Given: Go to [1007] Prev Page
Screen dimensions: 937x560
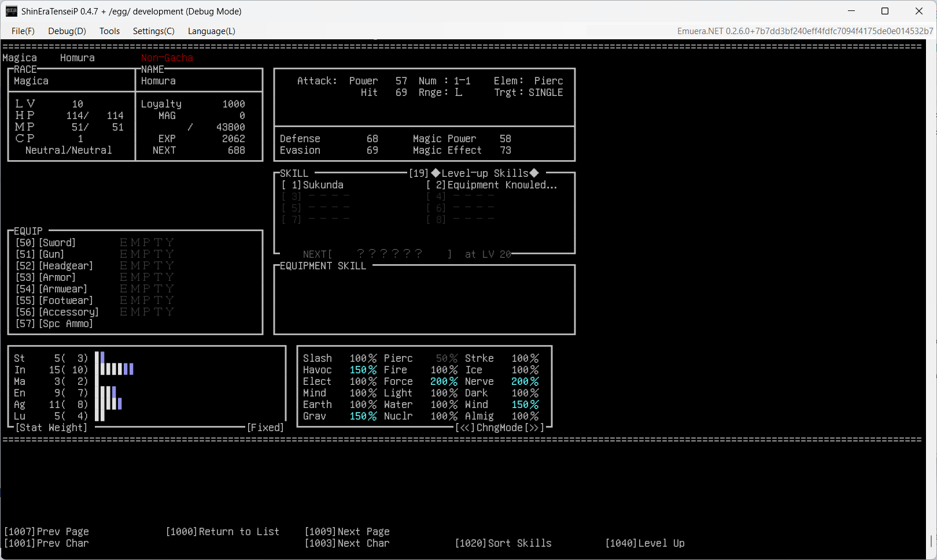Looking at the screenshot, I should [x=46, y=532].
